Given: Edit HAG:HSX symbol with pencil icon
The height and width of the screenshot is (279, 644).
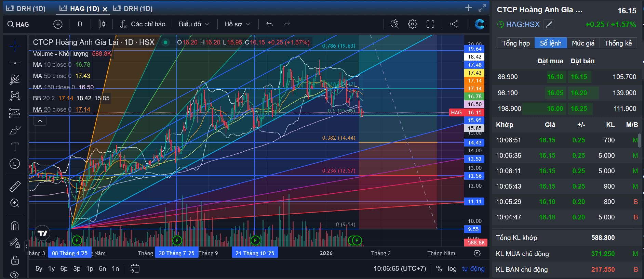Looking at the screenshot, I should click(549, 25).
